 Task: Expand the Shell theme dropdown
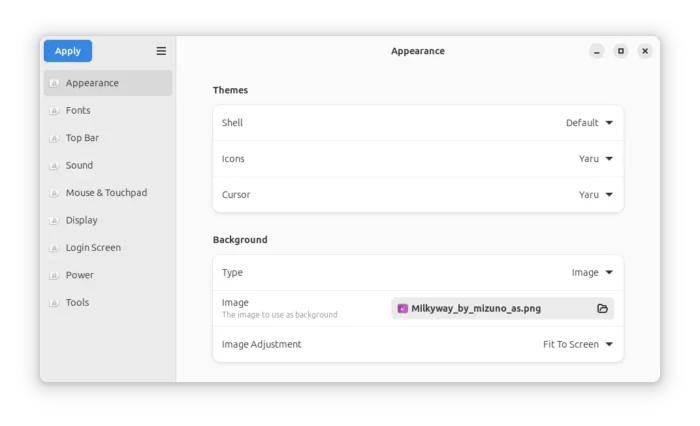[x=589, y=123]
